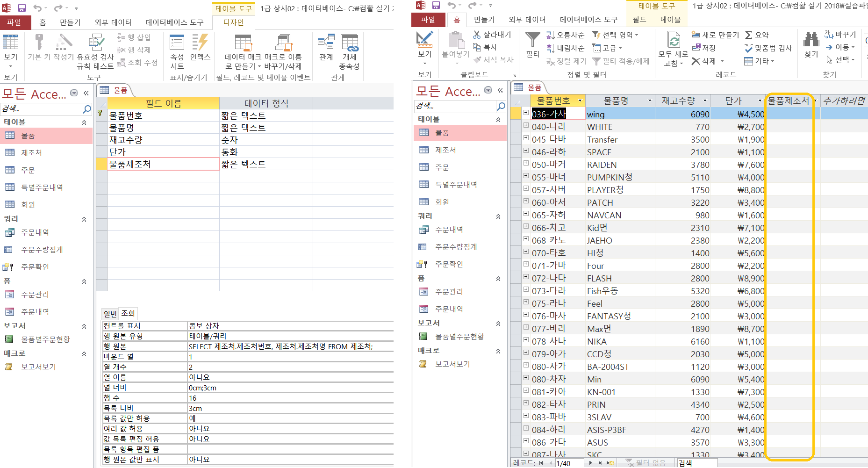Expand the 050-마거 record's plus box

click(x=526, y=164)
